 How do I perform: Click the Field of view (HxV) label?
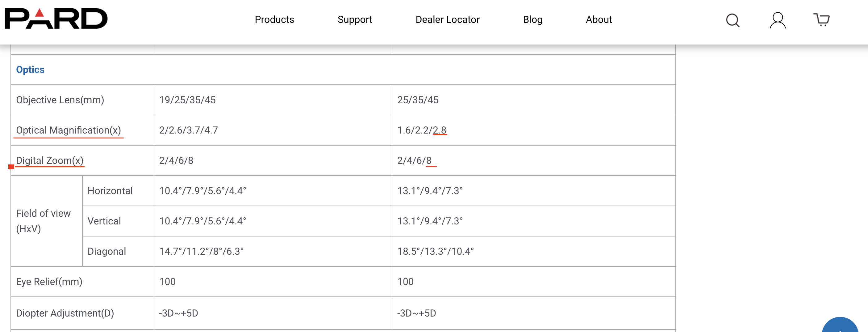tap(44, 221)
